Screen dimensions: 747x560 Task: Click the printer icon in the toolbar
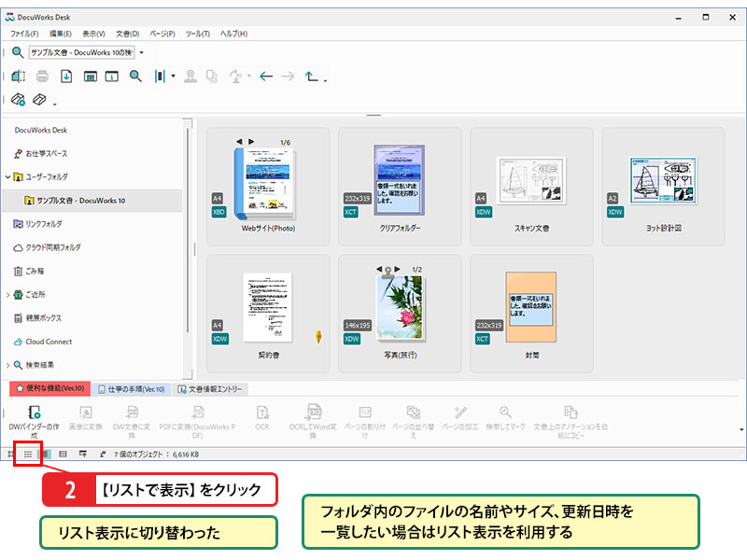pos(42,77)
